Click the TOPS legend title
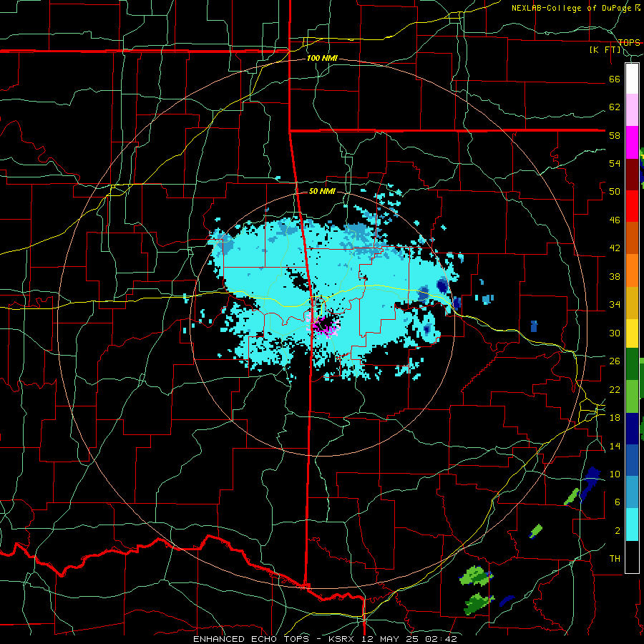This screenshot has height=644, width=644. (x=629, y=43)
